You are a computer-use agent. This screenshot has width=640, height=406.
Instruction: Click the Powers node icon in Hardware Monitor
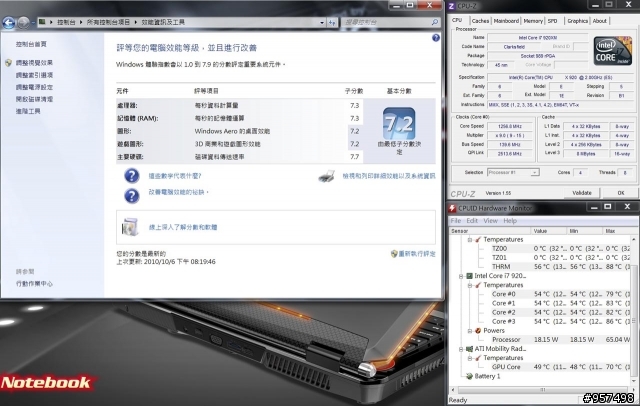coord(478,331)
